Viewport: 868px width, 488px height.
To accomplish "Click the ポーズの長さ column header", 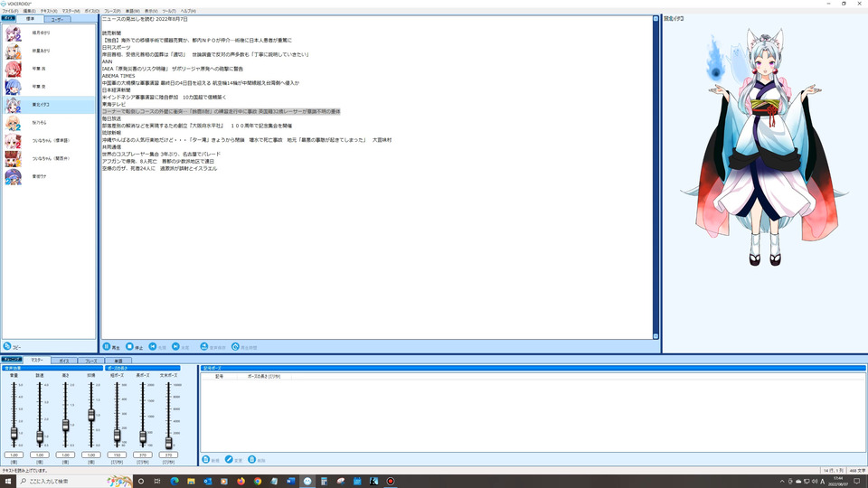I will (263, 376).
